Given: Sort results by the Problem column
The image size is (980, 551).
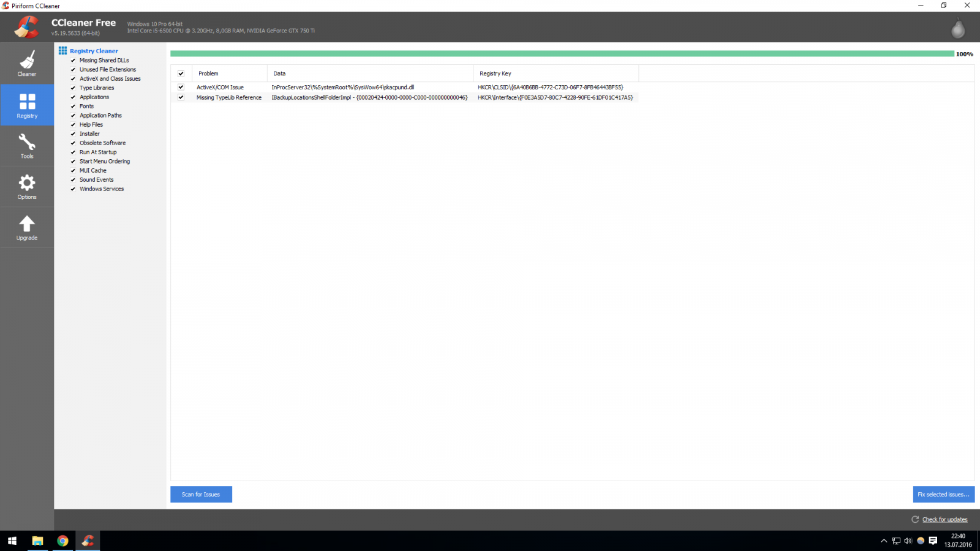Looking at the screenshot, I should tap(230, 73).
